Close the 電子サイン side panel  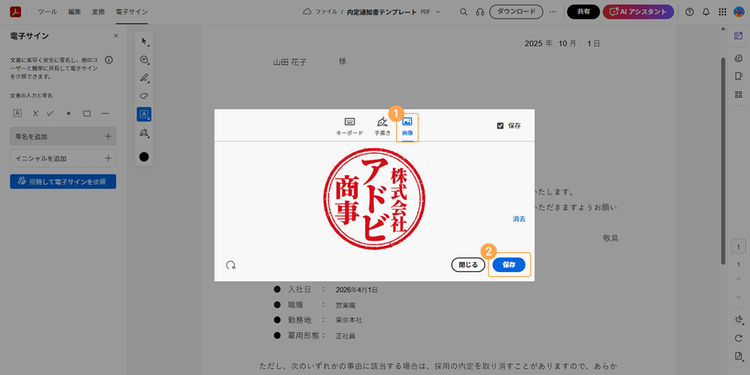coord(116,36)
